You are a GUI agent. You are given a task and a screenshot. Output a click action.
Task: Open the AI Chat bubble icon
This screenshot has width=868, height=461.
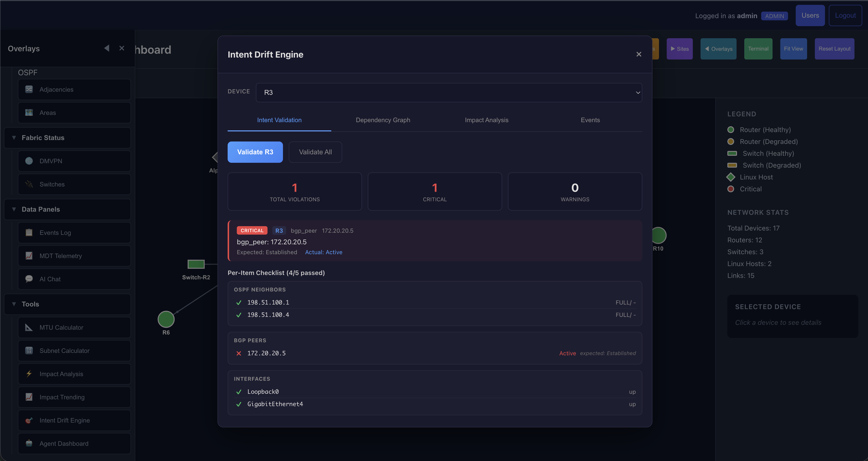point(29,279)
